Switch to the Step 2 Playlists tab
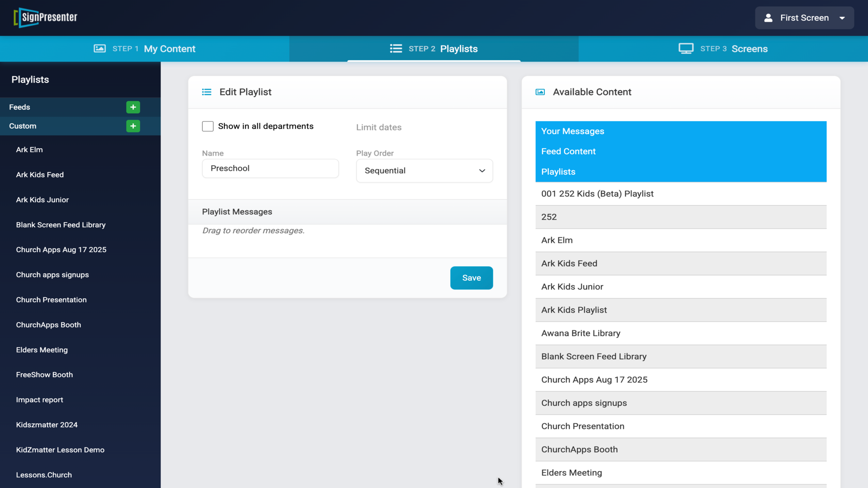Screen dimensions: 868x488 [434, 49]
